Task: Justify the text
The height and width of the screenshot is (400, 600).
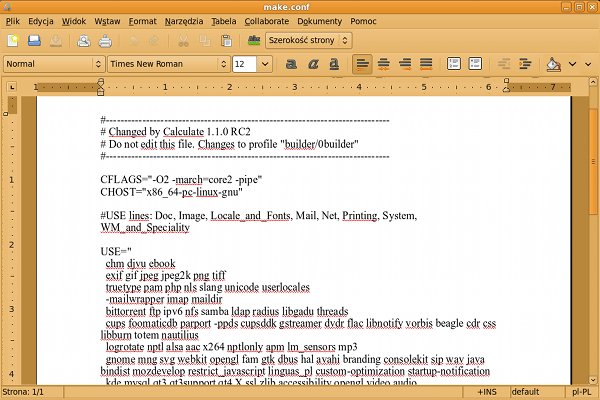Action: [x=426, y=64]
